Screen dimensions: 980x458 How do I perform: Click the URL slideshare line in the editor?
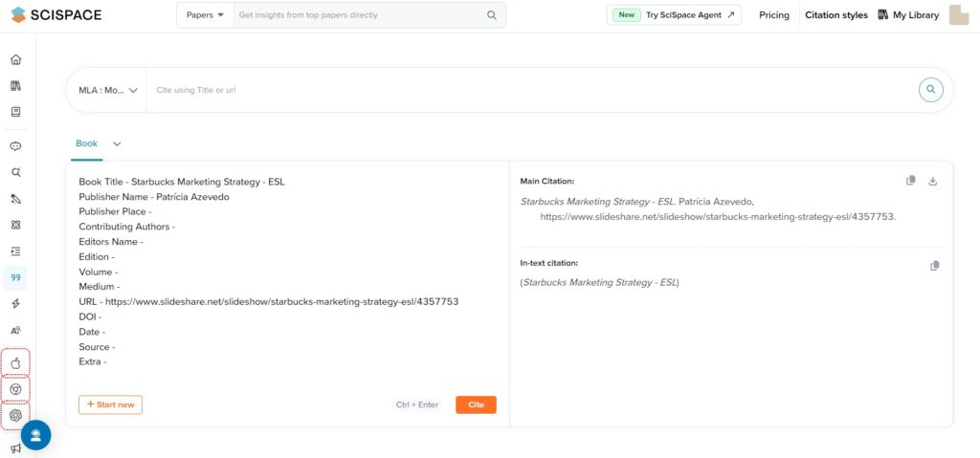pos(269,302)
